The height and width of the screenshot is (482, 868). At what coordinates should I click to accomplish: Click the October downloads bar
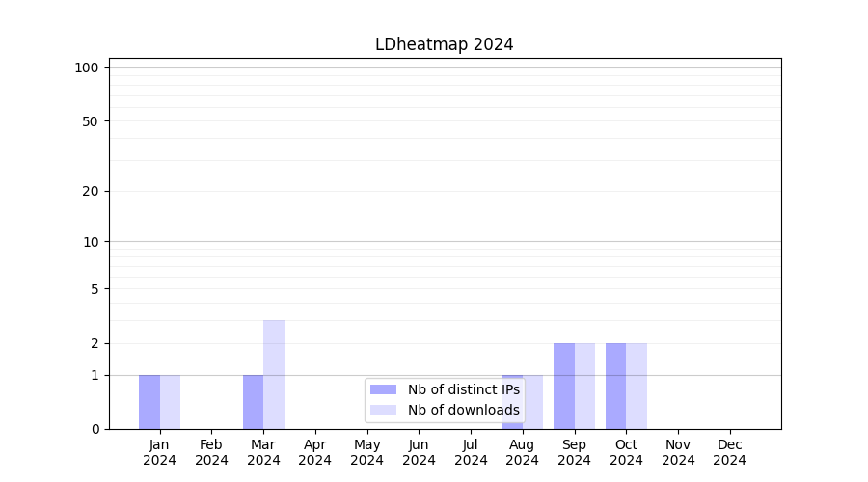pos(637,386)
